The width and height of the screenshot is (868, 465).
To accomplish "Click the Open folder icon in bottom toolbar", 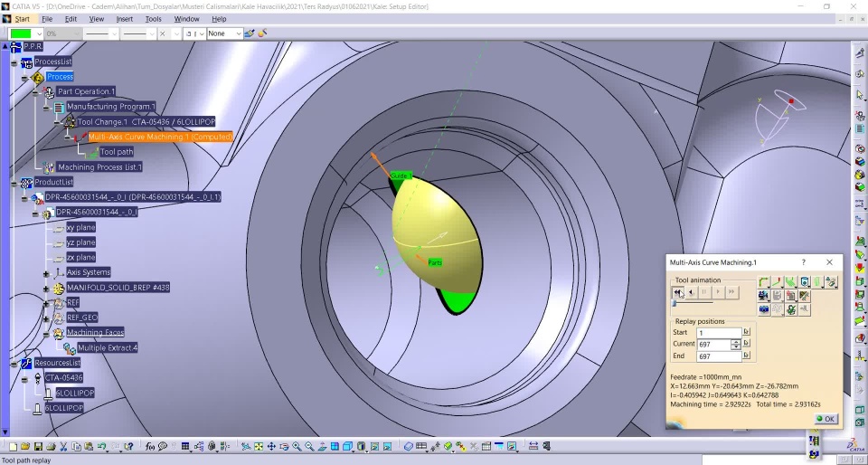I will click(25, 446).
